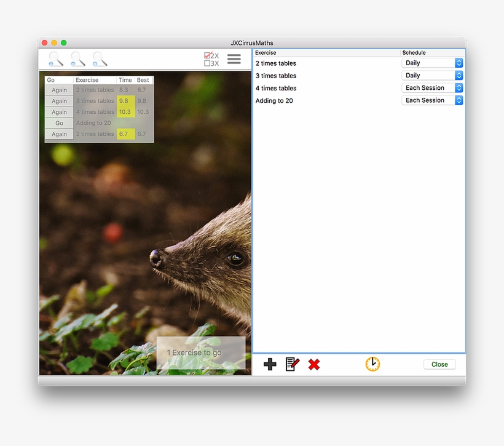Enable the 3X checkbox

[208, 63]
